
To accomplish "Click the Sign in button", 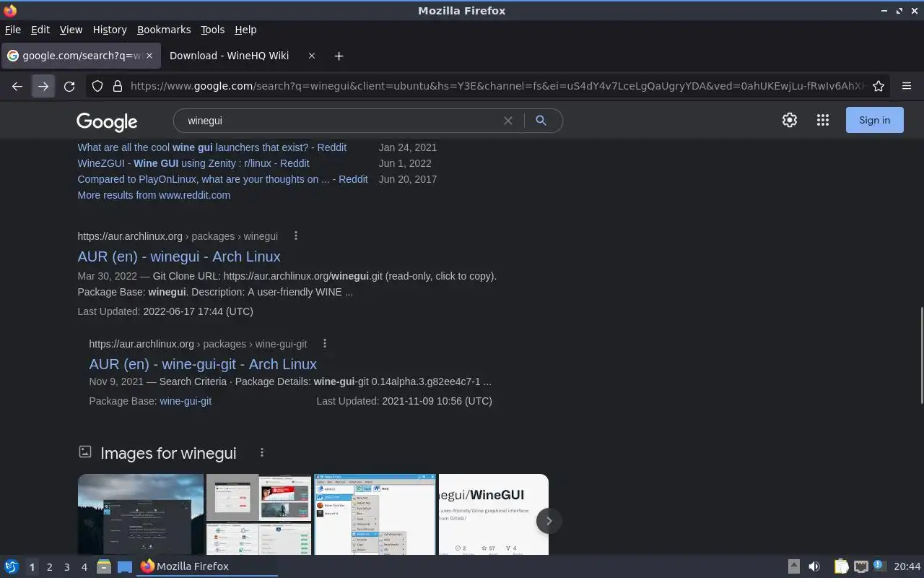I will tap(874, 121).
